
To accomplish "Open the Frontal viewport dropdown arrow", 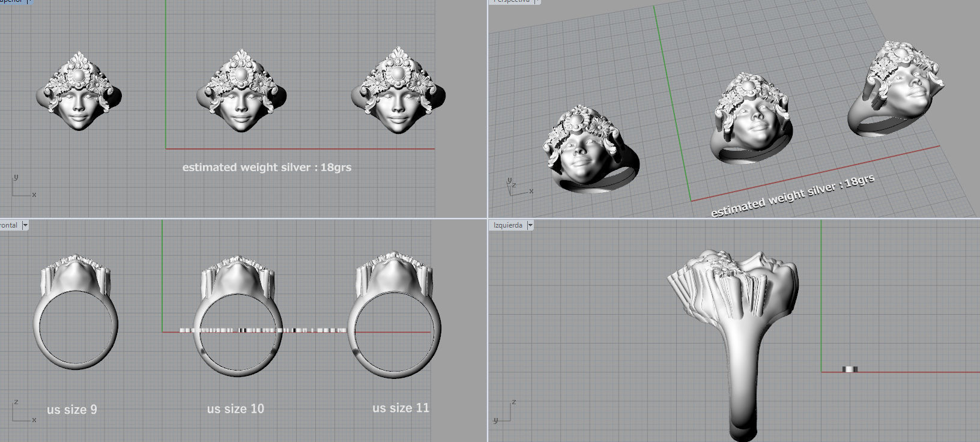I will (25, 225).
